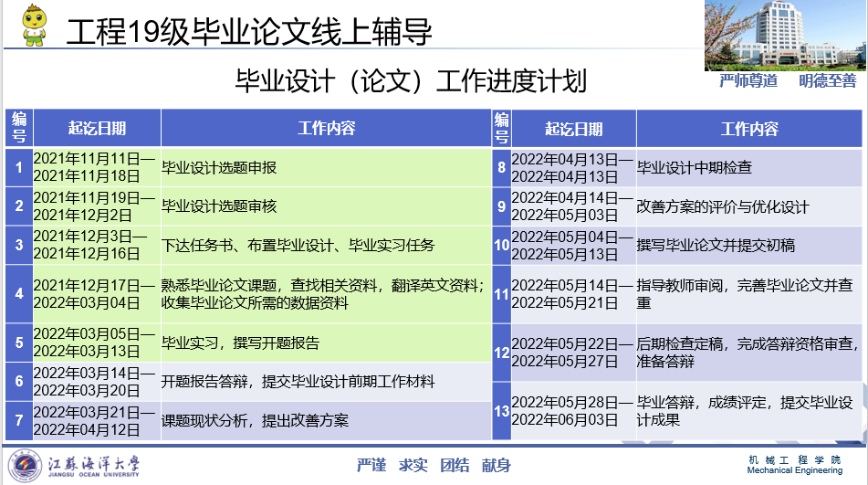Select the row number 13 cell

(x=501, y=412)
